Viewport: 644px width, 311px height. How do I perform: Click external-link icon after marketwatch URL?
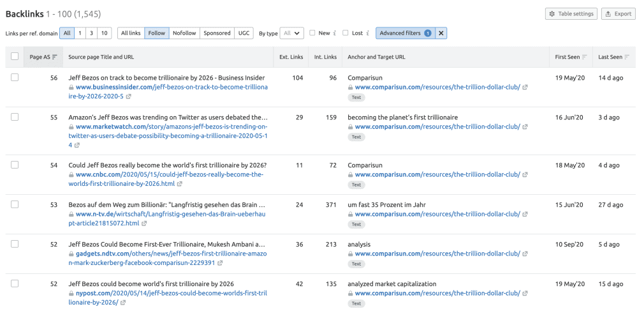pos(77,145)
